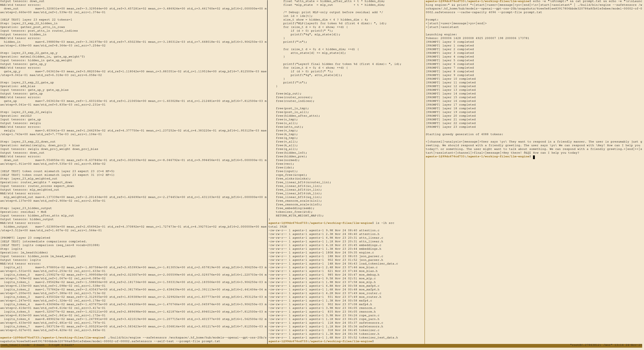Click the middle pane bottom shell prompt

point(321,341)
